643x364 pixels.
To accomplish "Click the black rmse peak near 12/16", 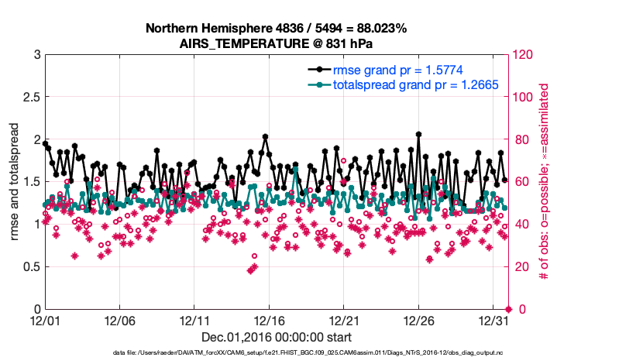I will click(265, 136).
